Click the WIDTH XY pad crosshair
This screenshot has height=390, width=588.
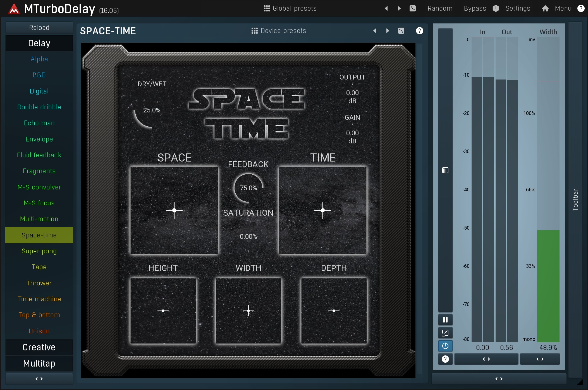(x=248, y=310)
